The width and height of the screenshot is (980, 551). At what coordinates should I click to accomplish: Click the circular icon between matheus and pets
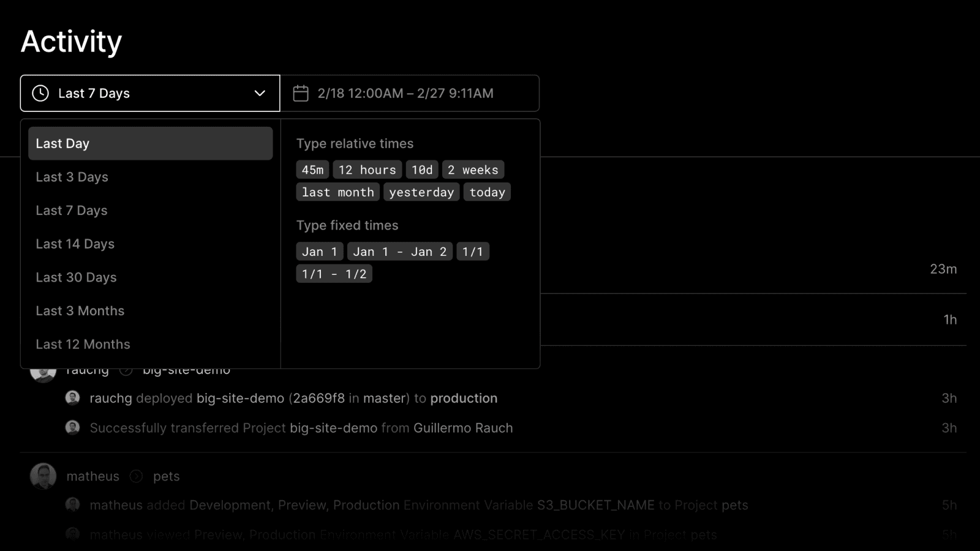(x=137, y=476)
